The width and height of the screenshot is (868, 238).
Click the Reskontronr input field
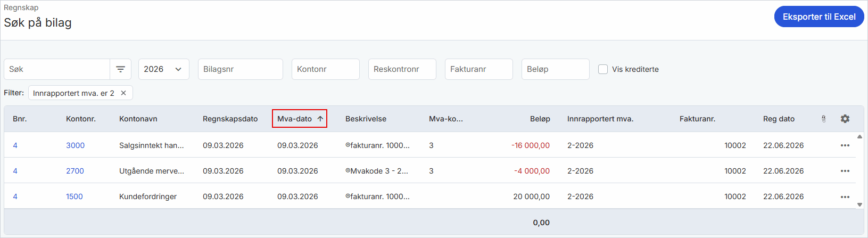[x=402, y=69]
